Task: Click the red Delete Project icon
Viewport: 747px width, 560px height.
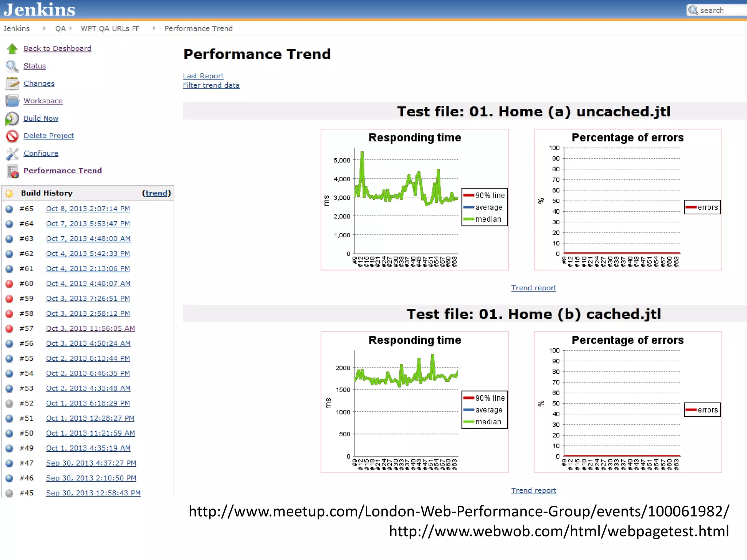Action: [12, 136]
